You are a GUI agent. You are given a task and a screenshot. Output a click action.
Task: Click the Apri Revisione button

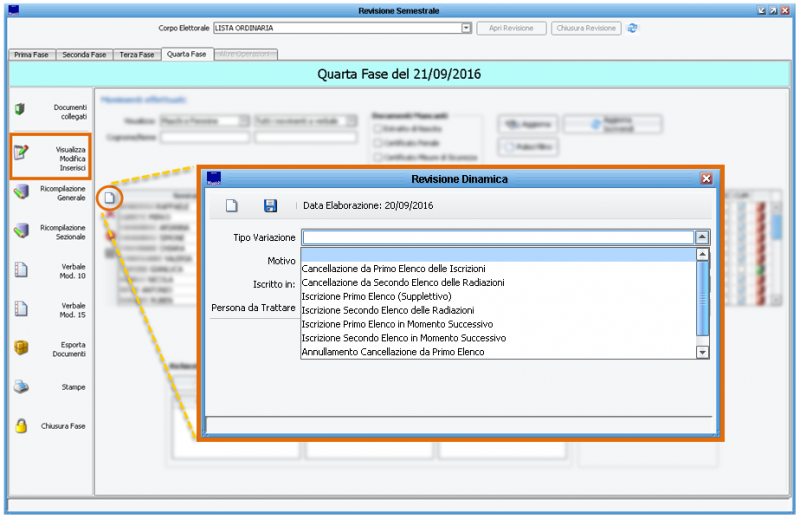(x=511, y=28)
